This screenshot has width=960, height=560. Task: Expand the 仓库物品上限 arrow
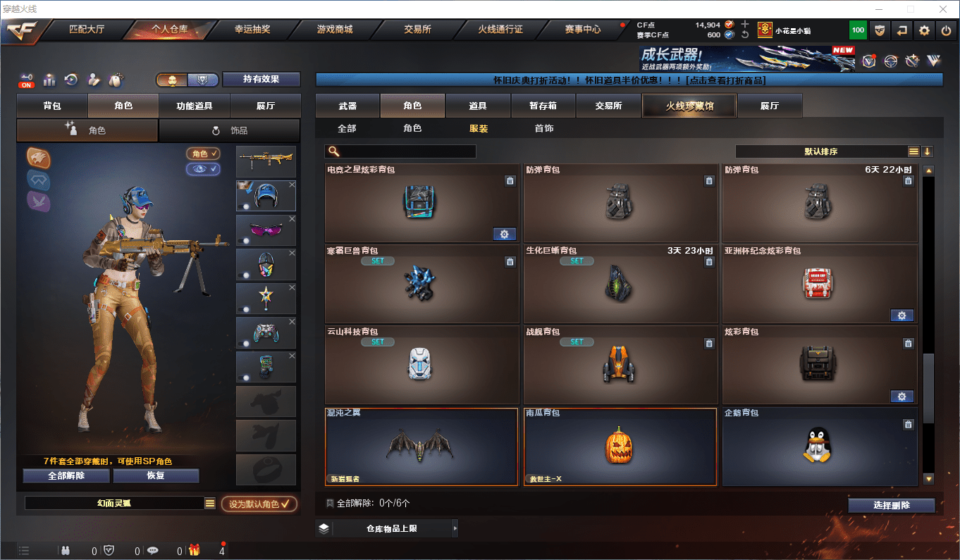click(455, 528)
